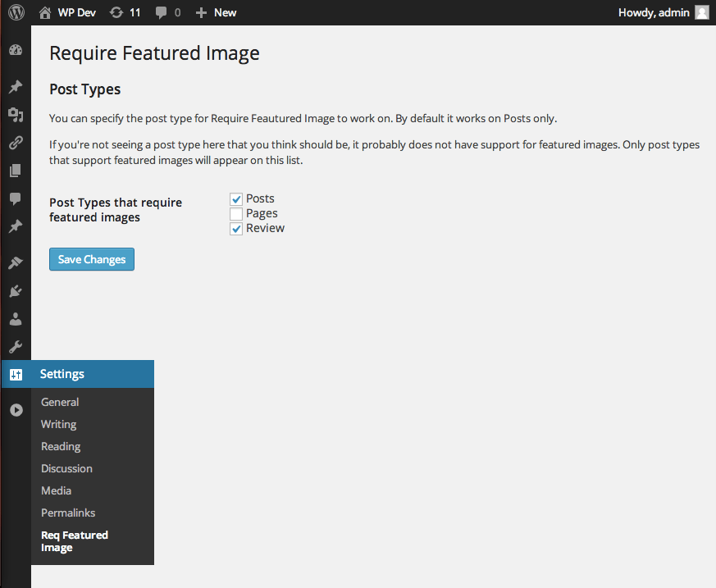
Task: Open the New content dropdown
Action: tap(216, 12)
